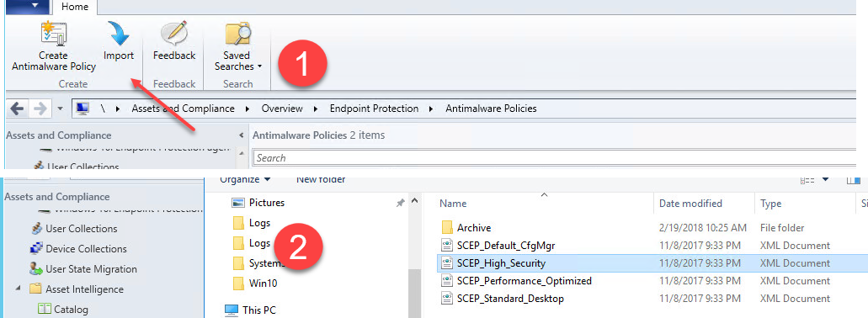The image size is (868, 318).
Task: Click Overview in the breadcrumb path
Action: (282, 109)
